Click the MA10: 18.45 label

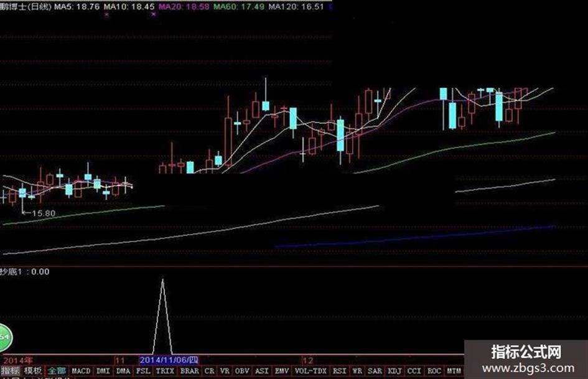point(129,7)
